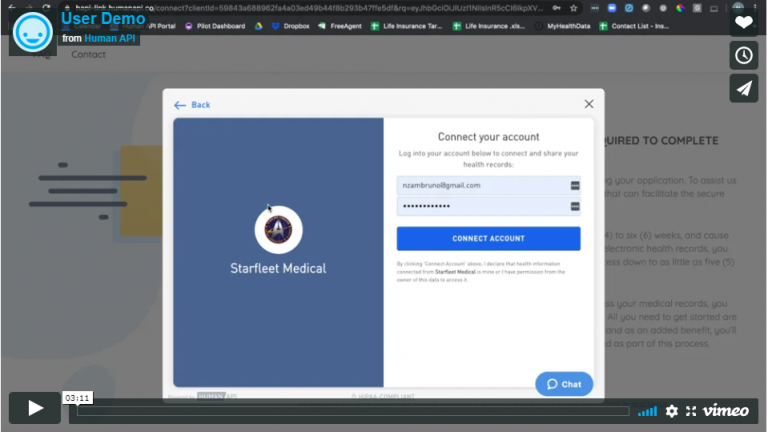Open Vimeo via the player bar logo
Screen dimensions: 768x432
tap(725, 411)
